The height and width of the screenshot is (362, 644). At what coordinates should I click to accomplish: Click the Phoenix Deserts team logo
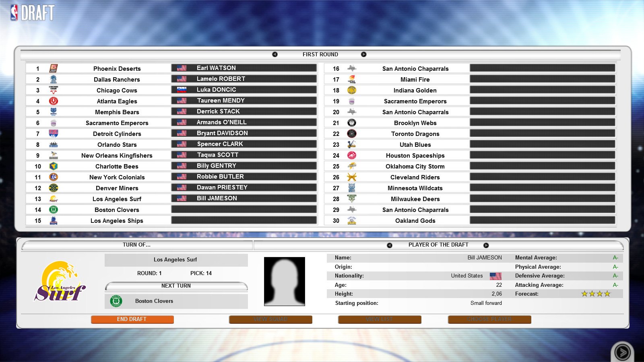(x=53, y=69)
